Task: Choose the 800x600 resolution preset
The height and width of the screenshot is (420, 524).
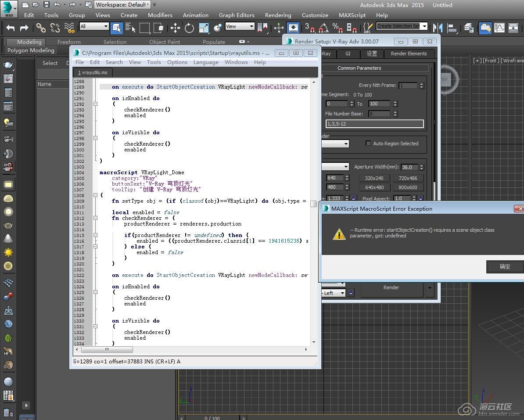Action: tap(408, 187)
